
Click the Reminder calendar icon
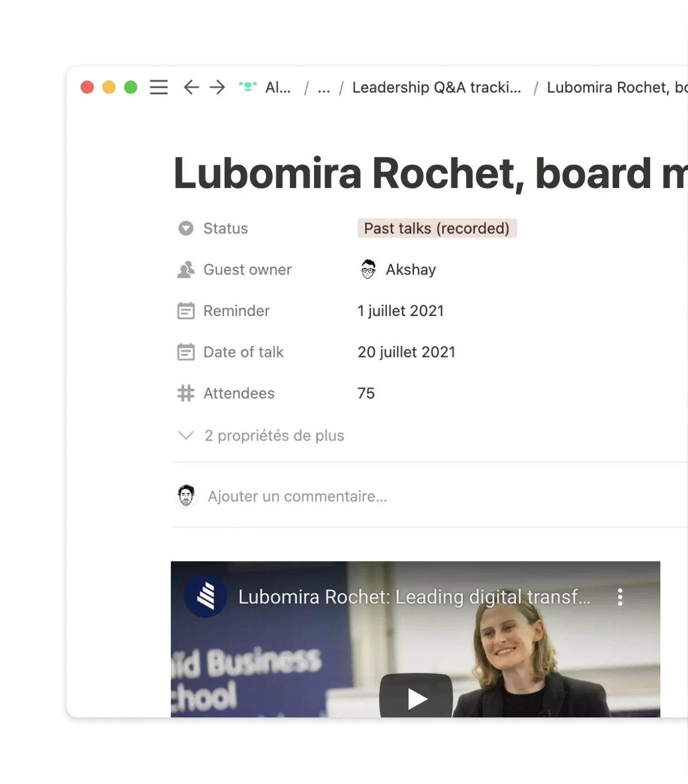[x=186, y=310]
